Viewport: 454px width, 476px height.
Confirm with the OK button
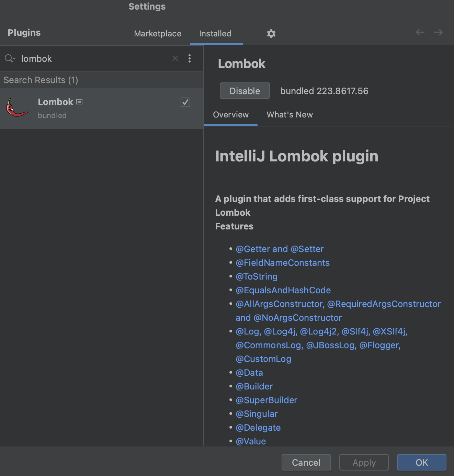tap(422, 462)
